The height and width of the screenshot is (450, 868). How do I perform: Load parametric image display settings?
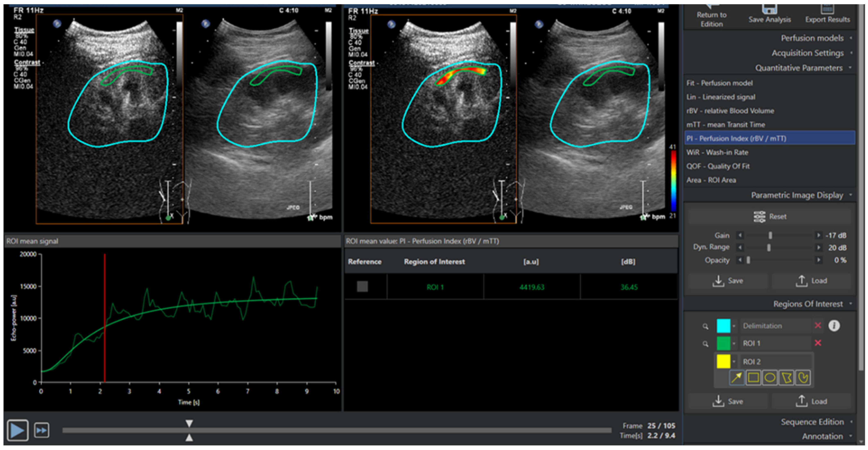(x=811, y=281)
